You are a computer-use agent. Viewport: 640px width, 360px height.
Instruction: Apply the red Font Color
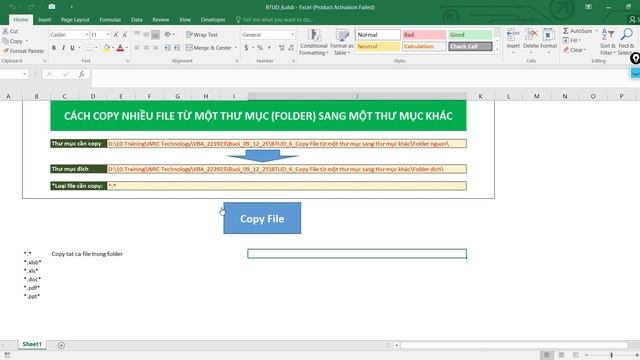coord(120,48)
